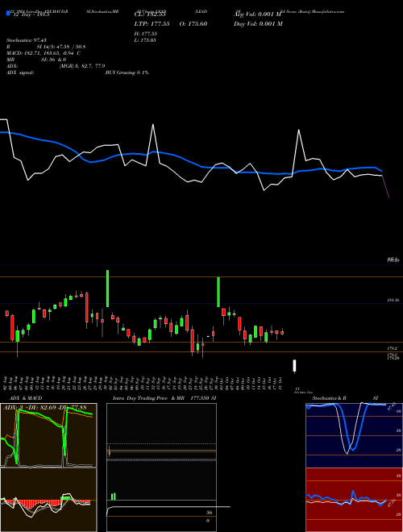Click the 'BUY Growing @ 1%' signal text
Image resolution: width=403 pixels, height=532 pixels.
click(127, 73)
